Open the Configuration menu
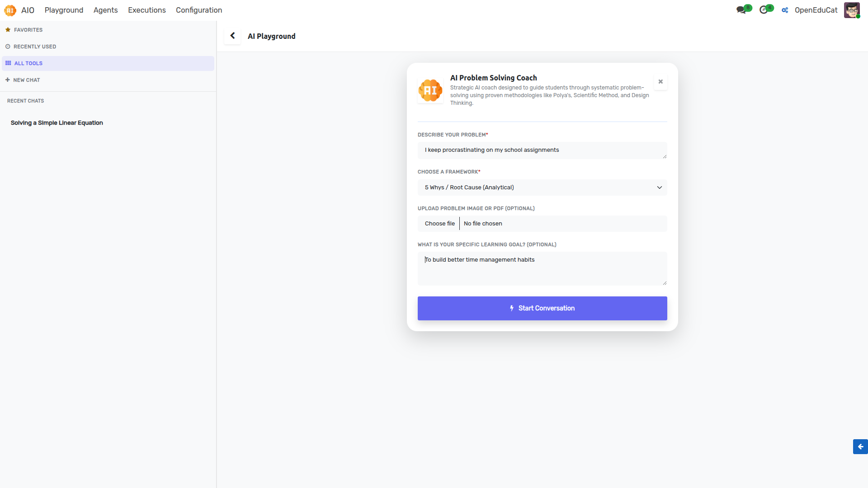 tap(199, 10)
